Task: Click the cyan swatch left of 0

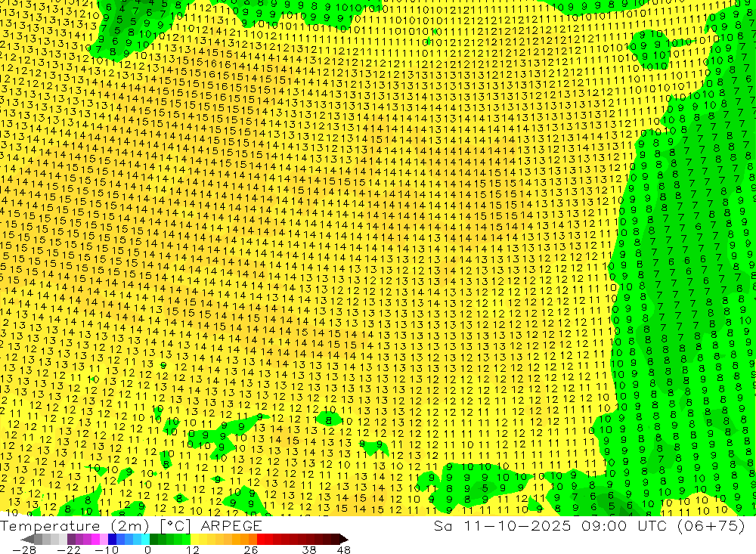Action: [x=145, y=539]
